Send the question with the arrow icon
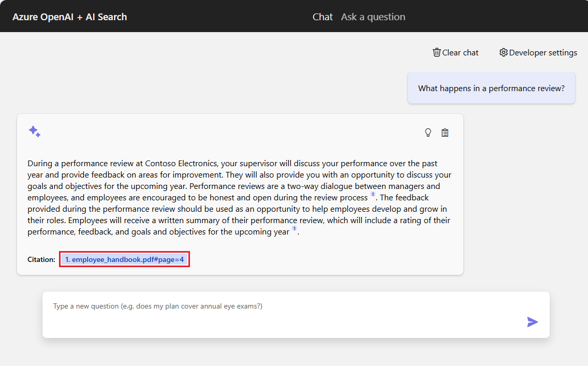Screen dimensions: 588x366 (532, 322)
